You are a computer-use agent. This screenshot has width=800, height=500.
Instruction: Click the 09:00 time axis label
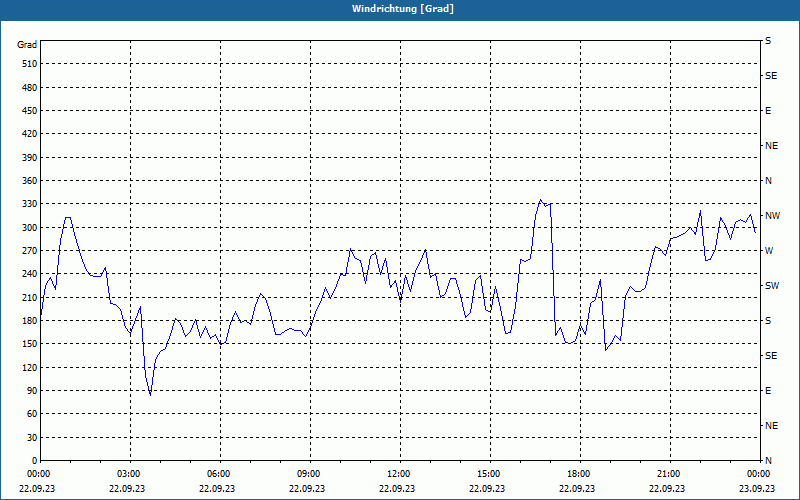coord(308,474)
